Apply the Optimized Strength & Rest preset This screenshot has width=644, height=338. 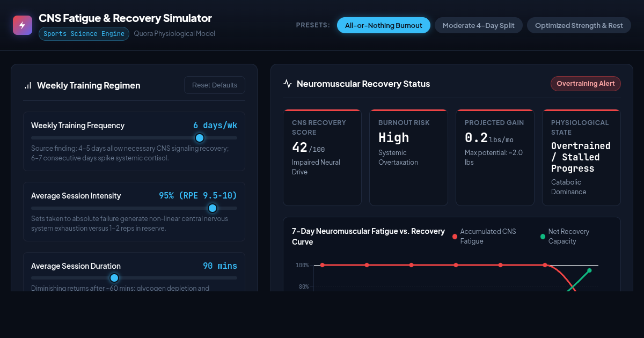579,25
